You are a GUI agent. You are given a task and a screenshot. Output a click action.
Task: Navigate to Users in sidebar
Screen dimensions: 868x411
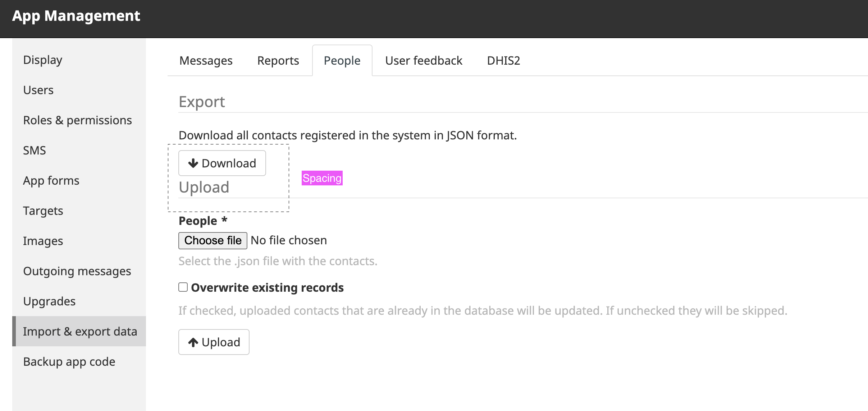click(38, 90)
